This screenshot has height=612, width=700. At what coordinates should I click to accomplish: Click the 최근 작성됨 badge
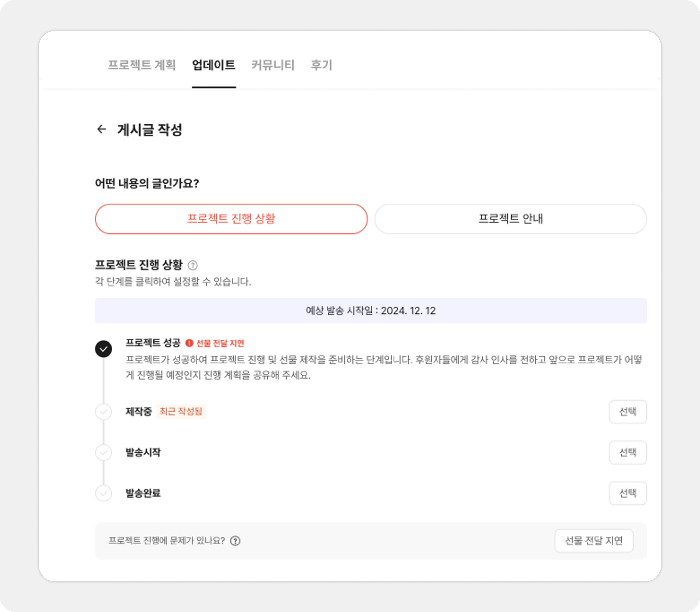coord(181,411)
